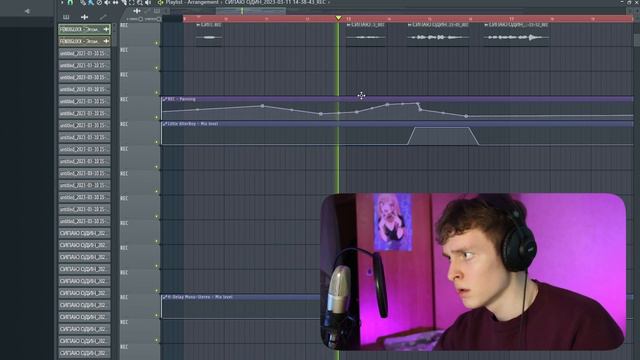The height and width of the screenshot is (360, 640).
Task: Click the playlist overview scrollbar handle
Action: click(x=251, y=11)
